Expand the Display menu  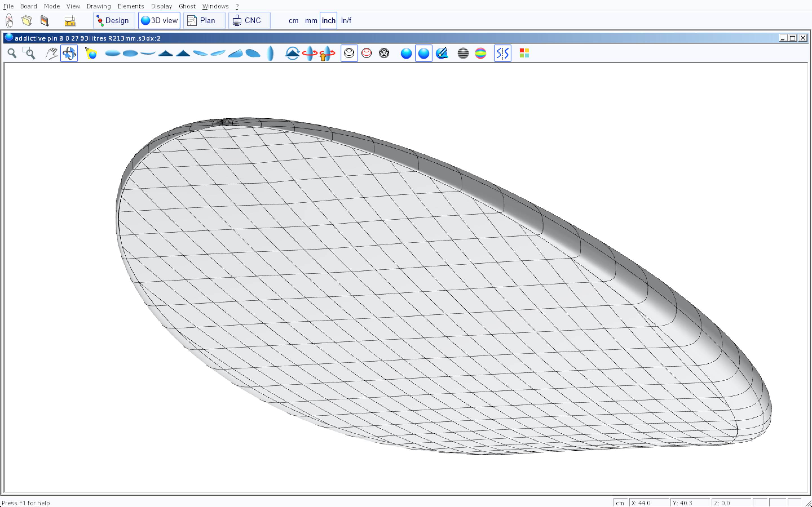click(x=161, y=6)
